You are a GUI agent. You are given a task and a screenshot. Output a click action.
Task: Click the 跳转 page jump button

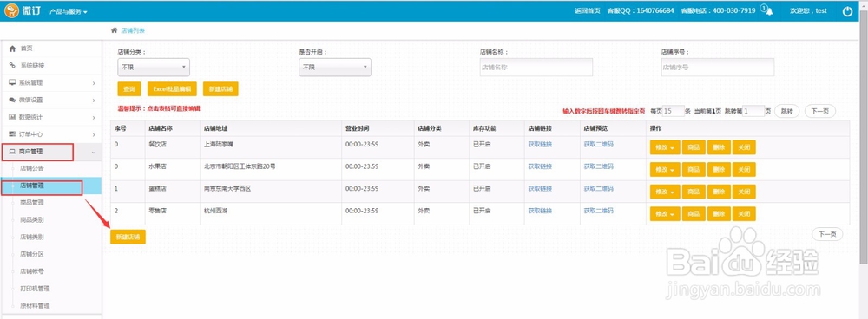(x=786, y=111)
